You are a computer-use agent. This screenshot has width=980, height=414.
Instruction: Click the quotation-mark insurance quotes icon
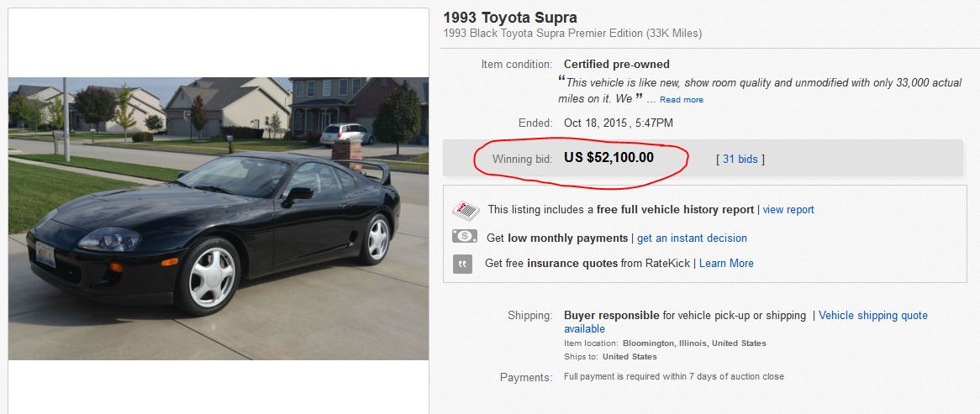[463, 264]
